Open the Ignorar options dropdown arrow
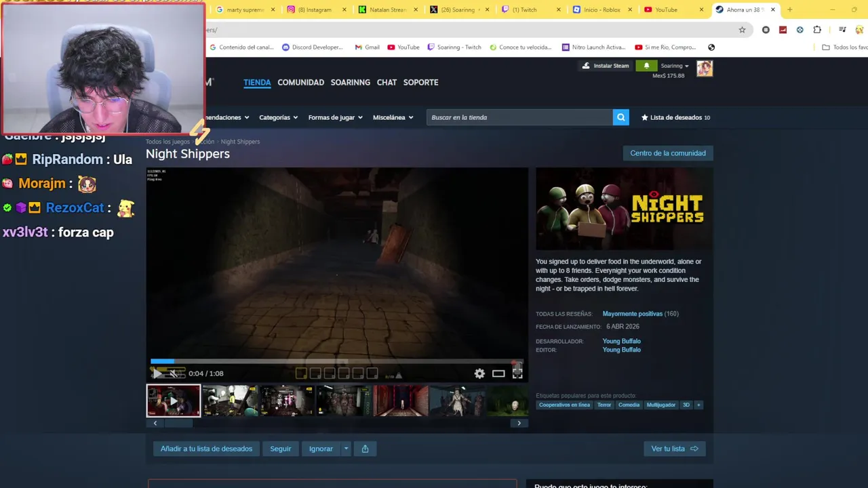The image size is (868, 488). coord(346,449)
